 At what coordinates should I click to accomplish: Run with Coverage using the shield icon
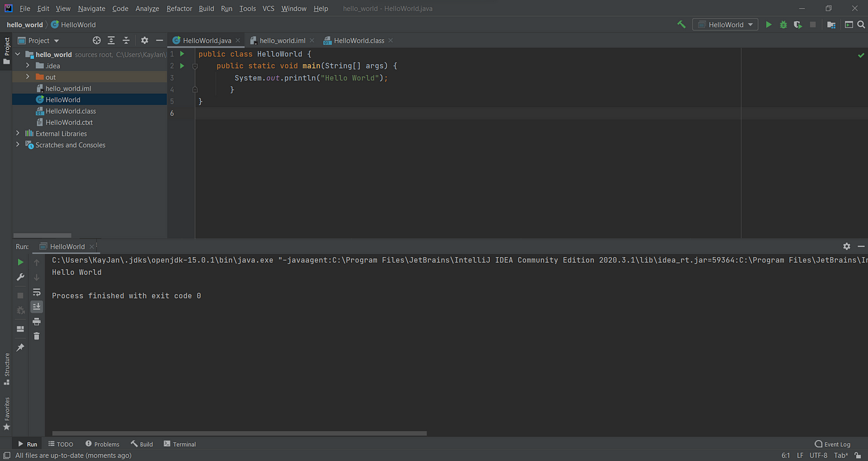(x=798, y=25)
